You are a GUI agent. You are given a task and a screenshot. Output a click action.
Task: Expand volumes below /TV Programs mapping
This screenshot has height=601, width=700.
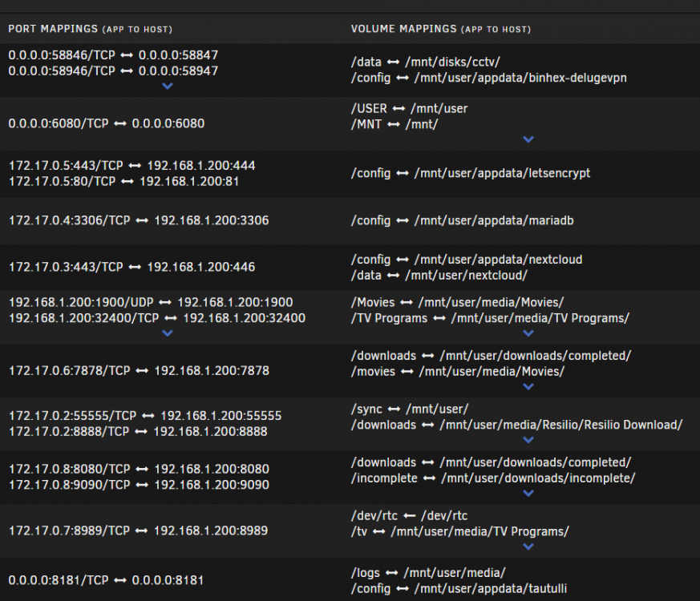pyautogui.click(x=528, y=333)
